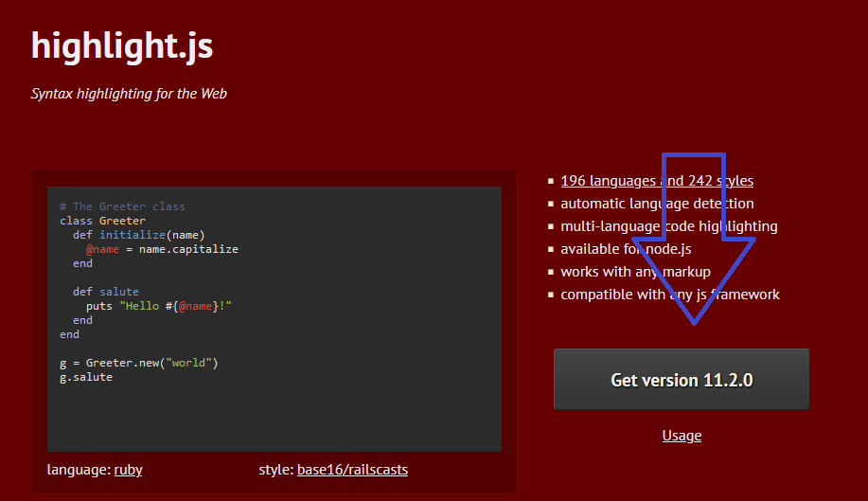The height and width of the screenshot is (501, 868).
Task: Click 'Syntax highlighting for the Web' tagline
Action: [129, 94]
